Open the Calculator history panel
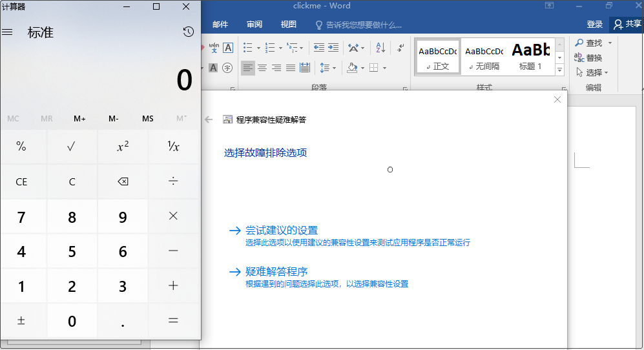This screenshot has height=350, width=644. pyautogui.click(x=189, y=32)
